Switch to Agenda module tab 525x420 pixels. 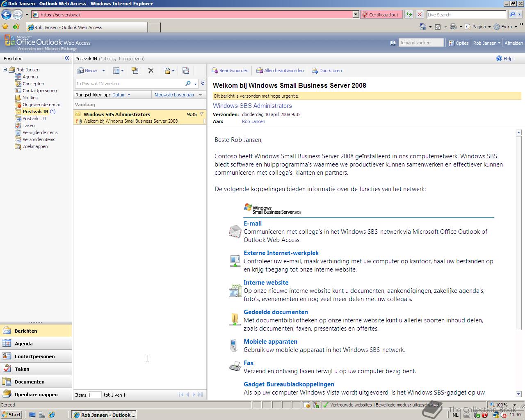click(x=36, y=344)
